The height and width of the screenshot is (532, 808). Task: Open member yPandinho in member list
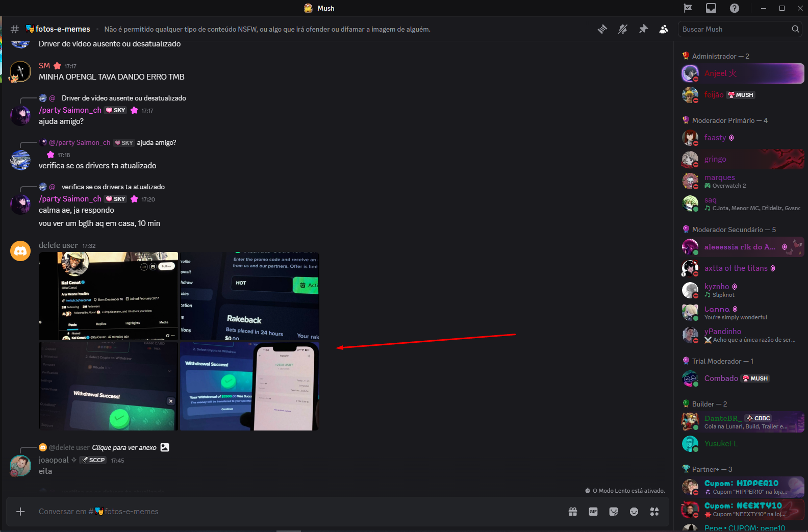tap(743, 335)
